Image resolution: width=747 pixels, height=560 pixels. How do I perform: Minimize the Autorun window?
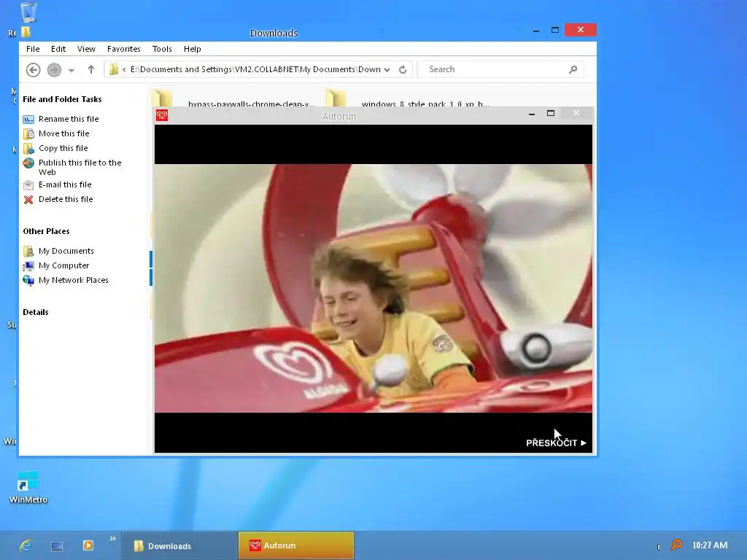click(x=532, y=114)
